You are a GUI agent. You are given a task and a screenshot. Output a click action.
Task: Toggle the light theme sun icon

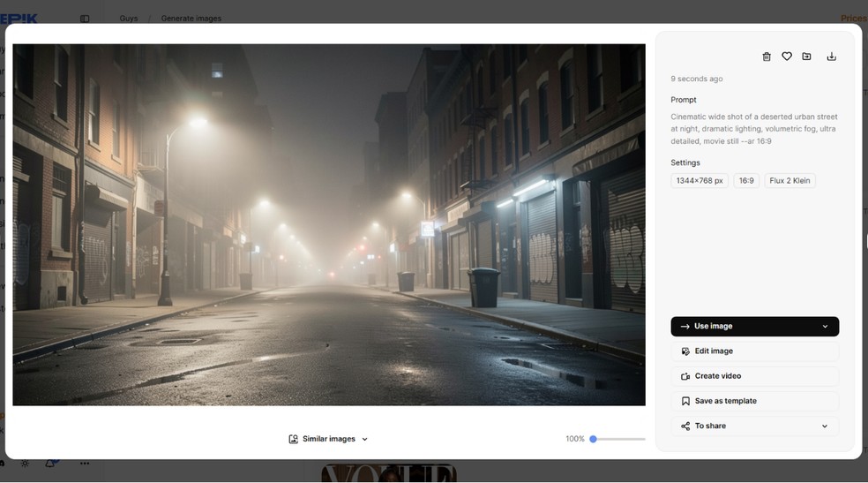click(25, 464)
